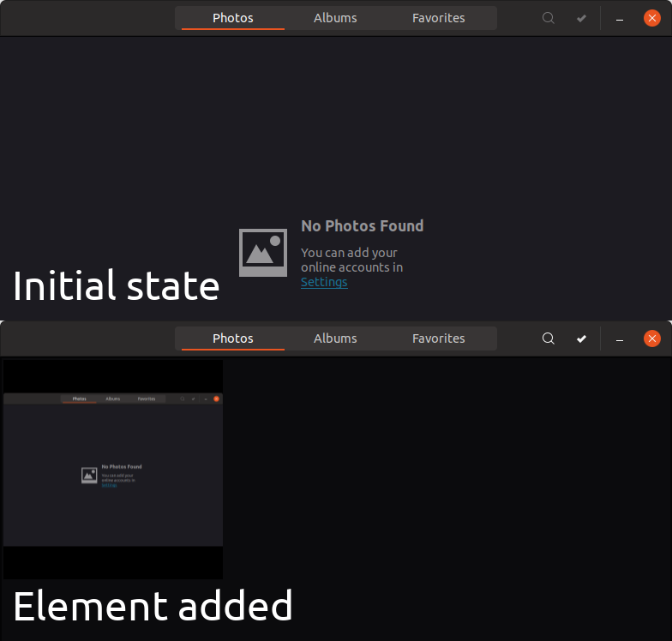This screenshot has width=672, height=641.
Task: Click the Initial state caption text
Action: click(117, 285)
